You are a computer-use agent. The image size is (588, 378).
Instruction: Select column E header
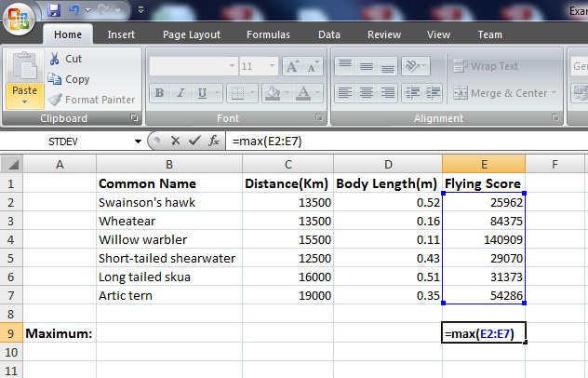484,164
